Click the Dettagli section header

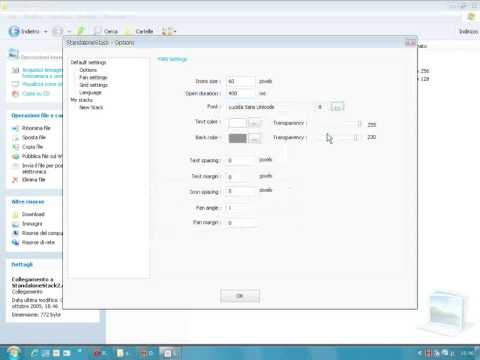22,264
